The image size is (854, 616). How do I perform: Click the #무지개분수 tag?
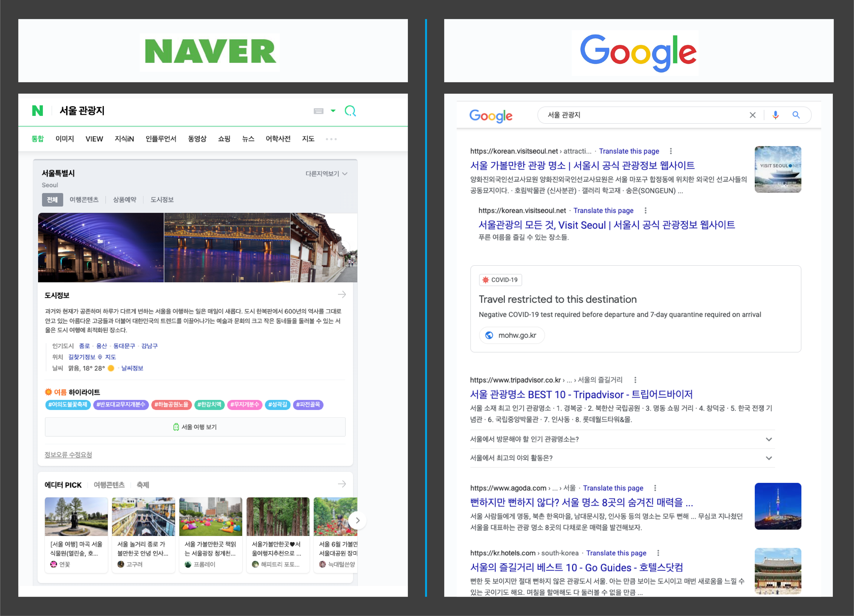(245, 405)
